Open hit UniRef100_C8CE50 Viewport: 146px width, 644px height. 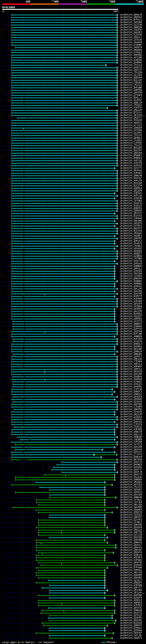tap(131, 30)
